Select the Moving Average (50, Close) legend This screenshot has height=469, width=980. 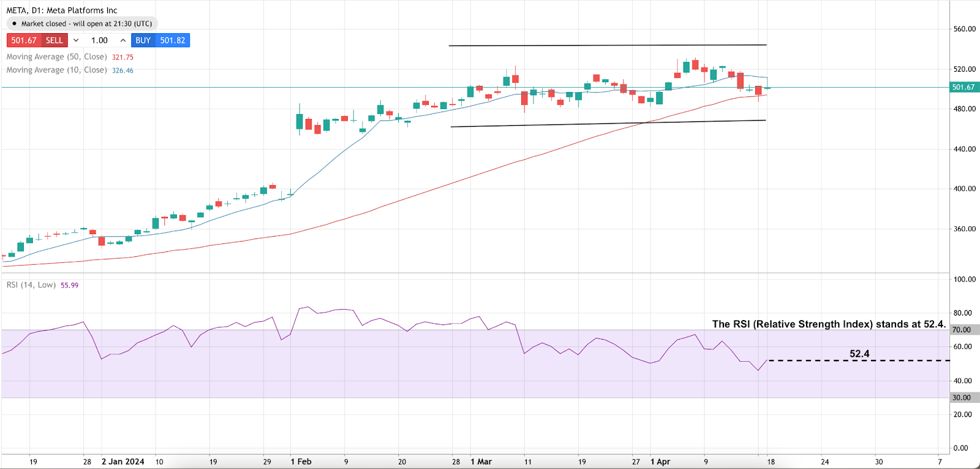56,57
